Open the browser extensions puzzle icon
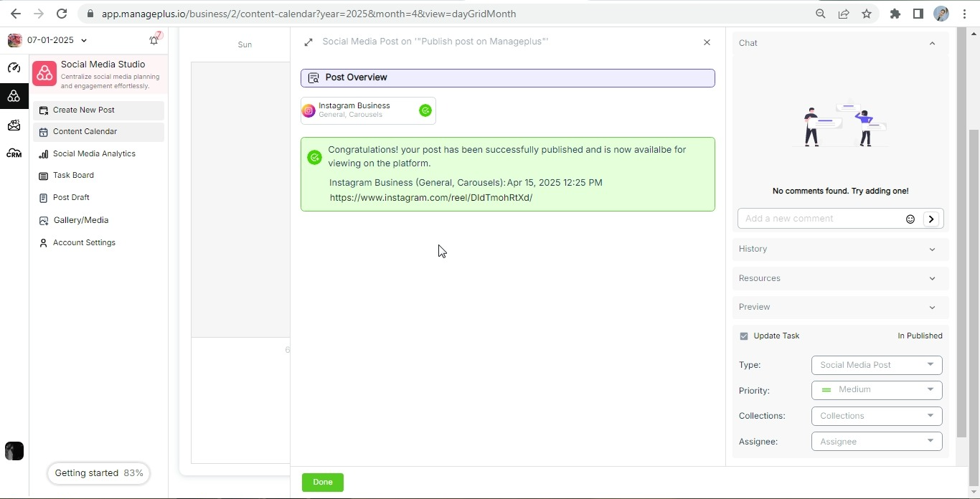 pyautogui.click(x=895, y=14)
